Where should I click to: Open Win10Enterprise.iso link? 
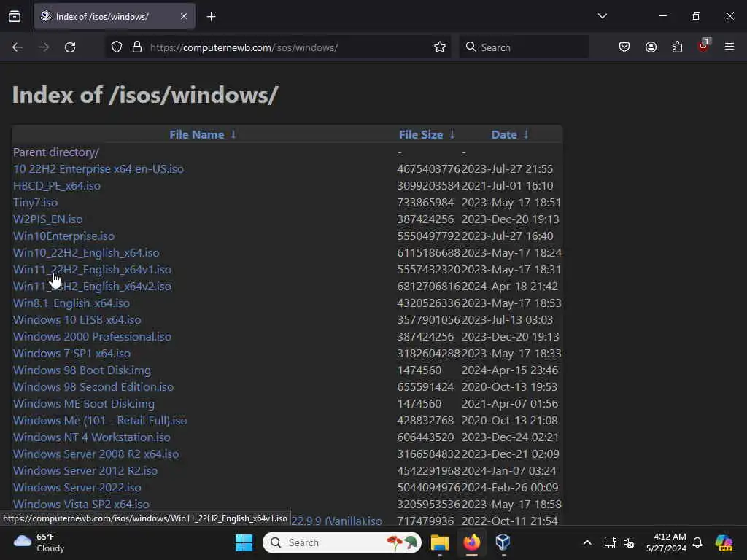tap(64, 236)
